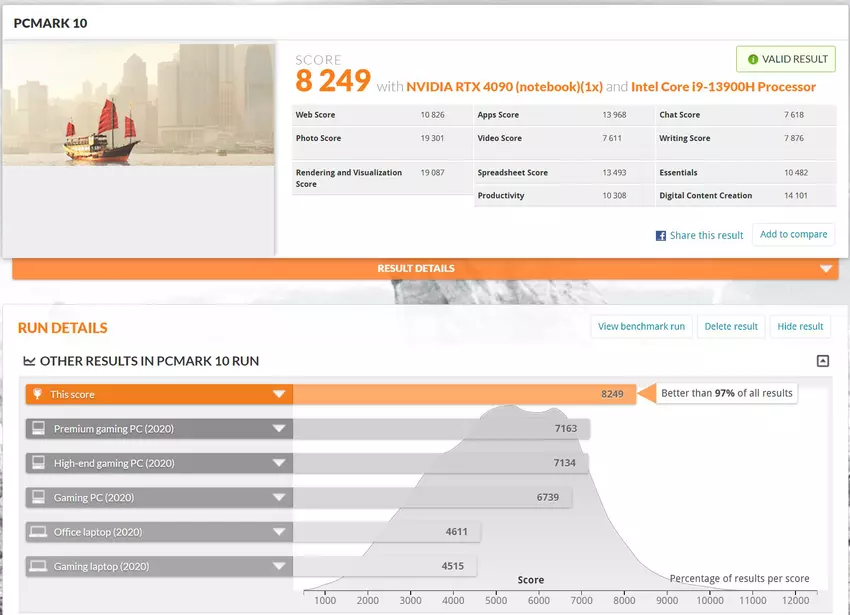This screenshot has height=615, width=850.
Task: Click the Add to compare button
Action: [793, 235]
